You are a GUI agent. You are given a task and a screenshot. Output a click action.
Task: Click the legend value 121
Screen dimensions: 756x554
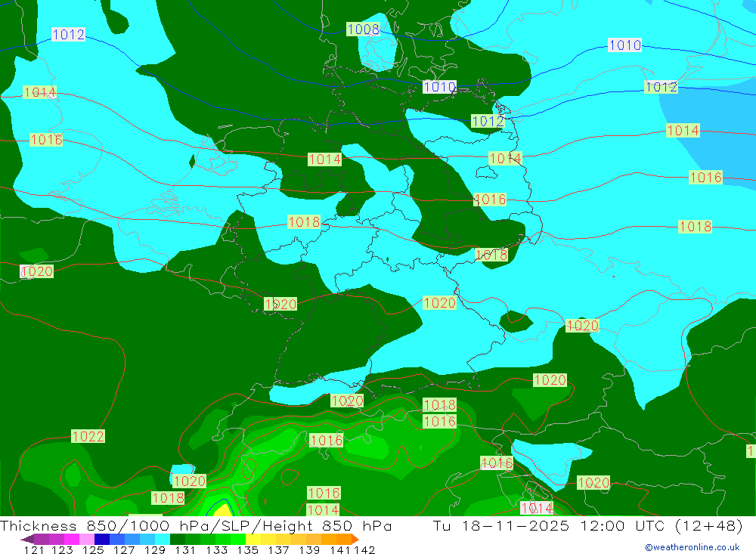coord(34,550)
